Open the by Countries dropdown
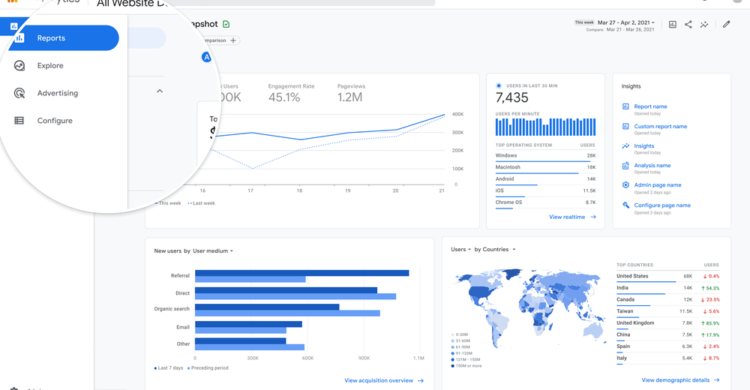This screenshot has height=390, width=750. pyautogui.click(x=495, y=249)
